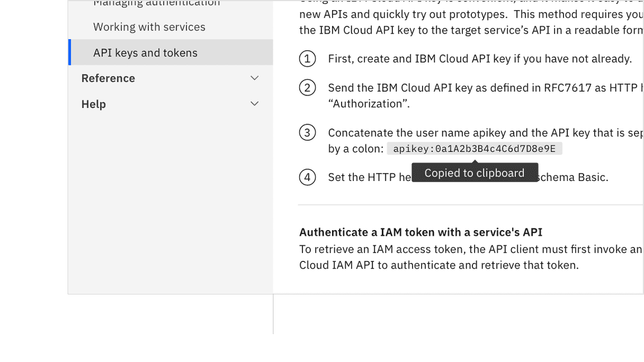644x362 pixels.
Task: Click the Help section chevron arrow
Action: tap(254, 103)
